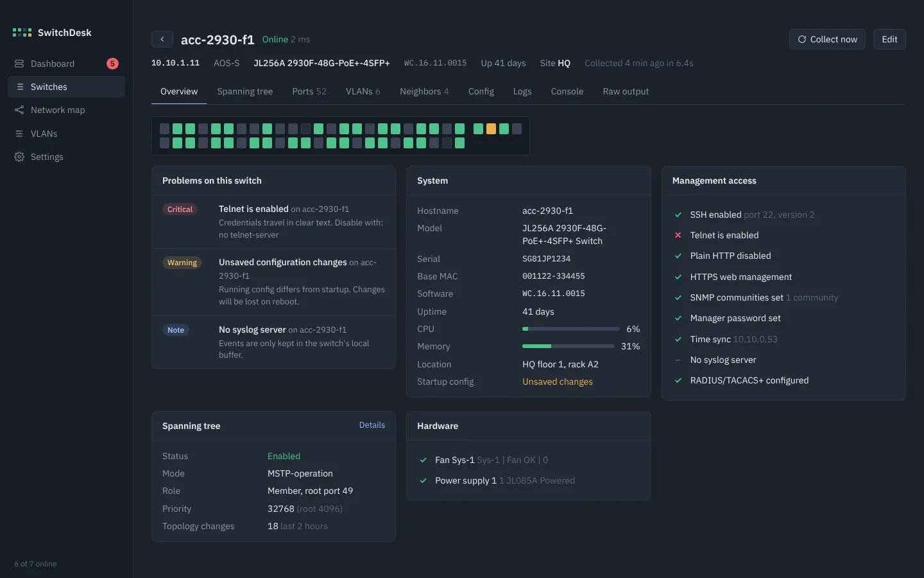924x578 pixels.
Task: Click the SwitchDesk logo icon
Action: (x=22, y=33)
